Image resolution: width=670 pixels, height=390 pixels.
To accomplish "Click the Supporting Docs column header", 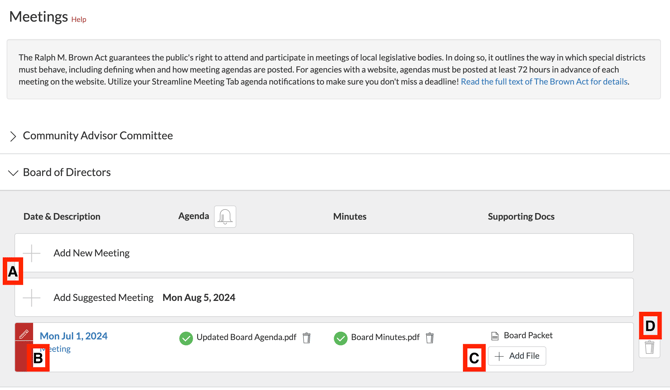I will (x=521, y=217).
